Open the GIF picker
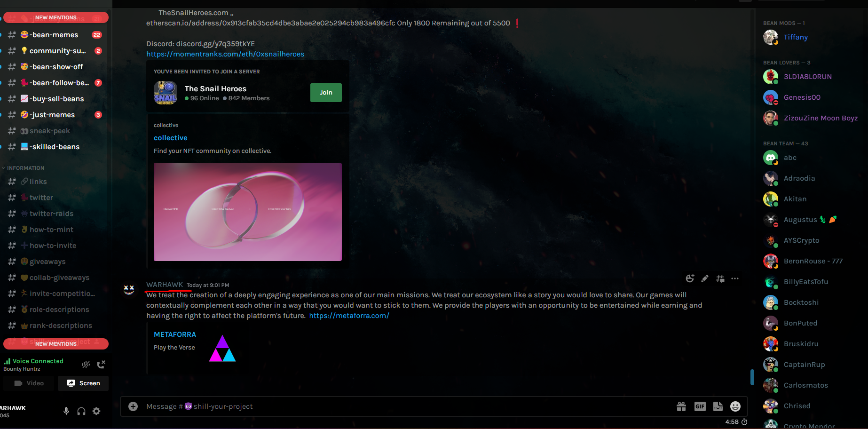The height and width of the screenshot is (429, 868). pyautogui.click(x=700, y=406)
